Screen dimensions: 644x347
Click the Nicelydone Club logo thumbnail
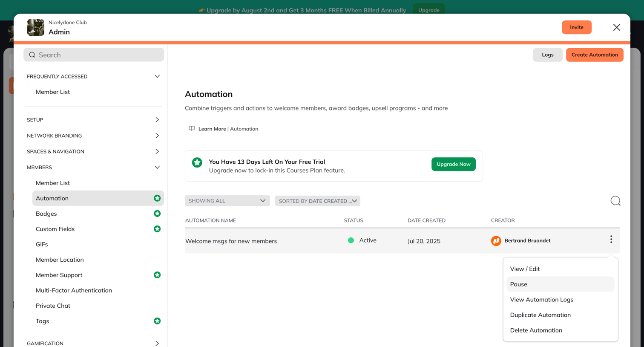pyautogui.click(x=36, y=27)
